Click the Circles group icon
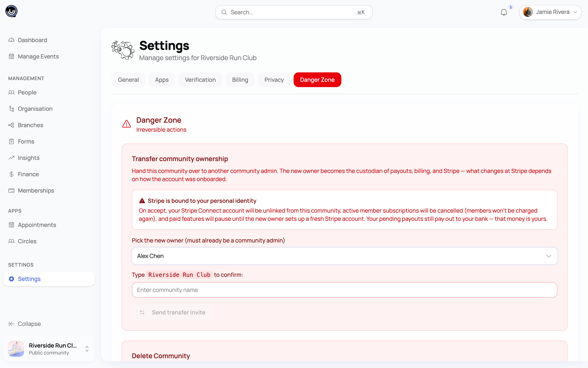 (11, 241)
